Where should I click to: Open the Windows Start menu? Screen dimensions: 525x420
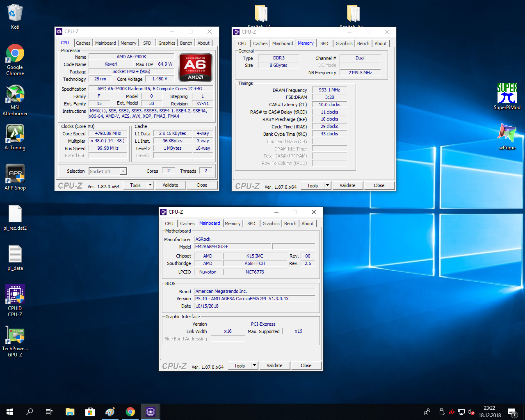[x=10, y=412]
